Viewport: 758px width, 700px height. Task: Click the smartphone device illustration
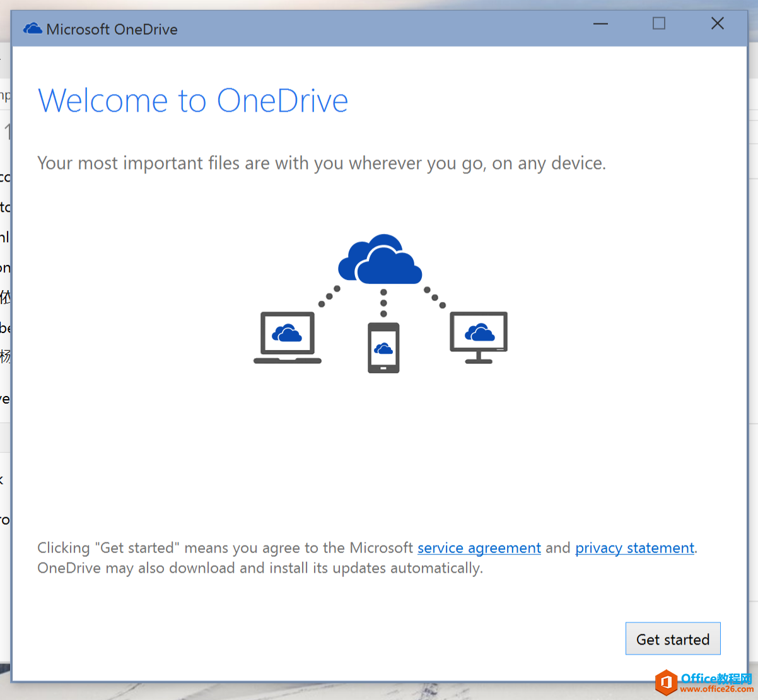click(x=383, y=347)
